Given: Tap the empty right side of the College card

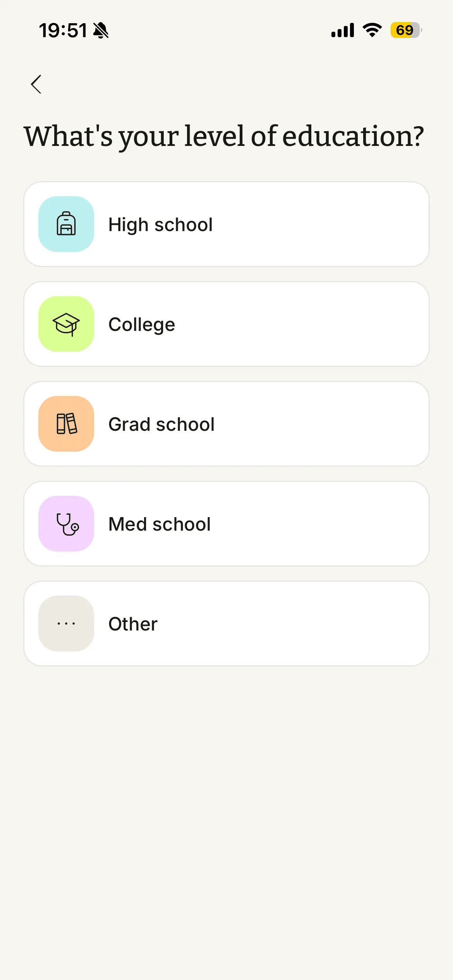Looking at the screenshot, I should (x=310, y=324).
